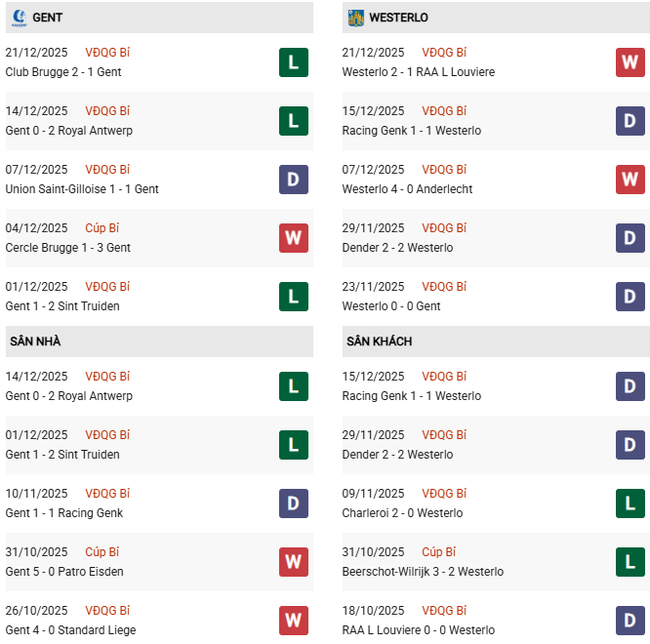Viewport: 650px width, 644px height.
Task: Click the L badge for Beerschot-Wilrijk 3 - 2 Westerlo
Action: [x=630, y=562]
